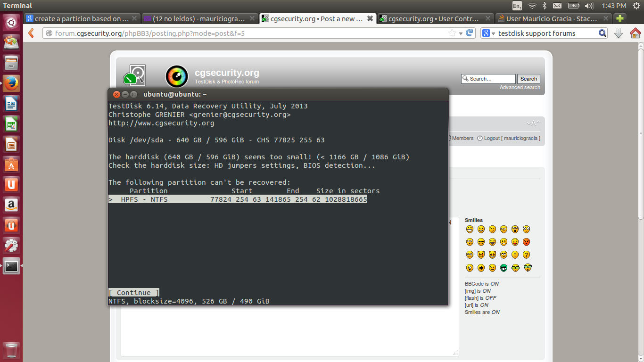Activate [ Continue ] in TestDisk terminal
This screenshot has height=362, width=644.
pos(134,293)
